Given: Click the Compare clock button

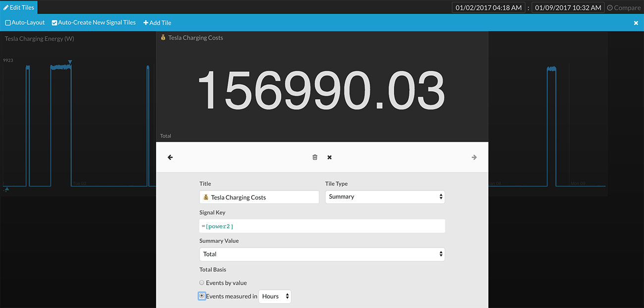Looking at the screenshot, I should point(623,7).
